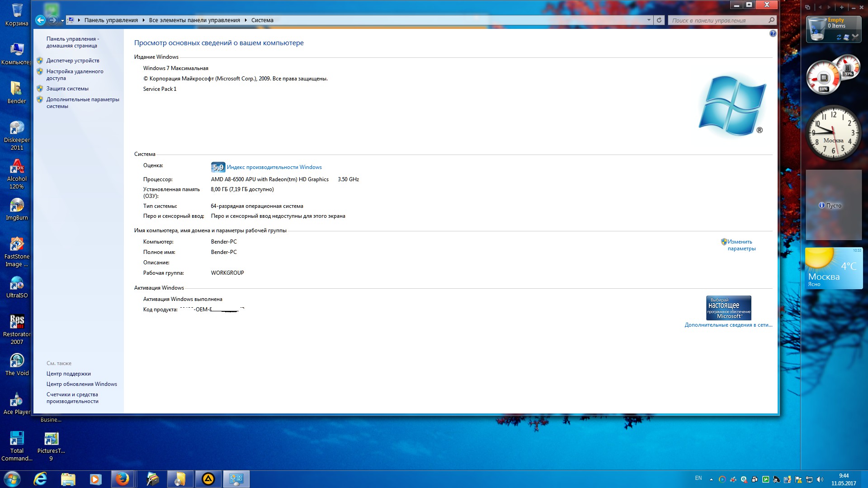
Task: Select the System breadcrumb segment
Action: 262,20
